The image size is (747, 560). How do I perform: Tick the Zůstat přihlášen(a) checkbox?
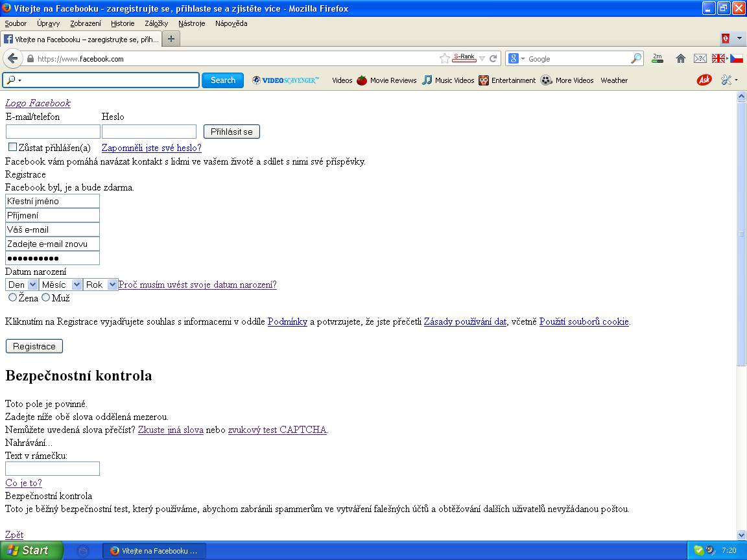tap(12, 146)
